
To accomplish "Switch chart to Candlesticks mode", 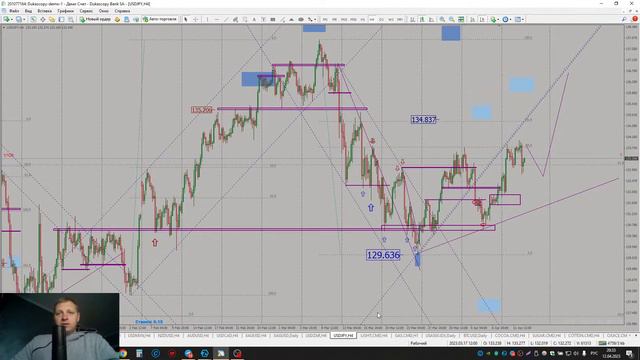I will point(422,19).
